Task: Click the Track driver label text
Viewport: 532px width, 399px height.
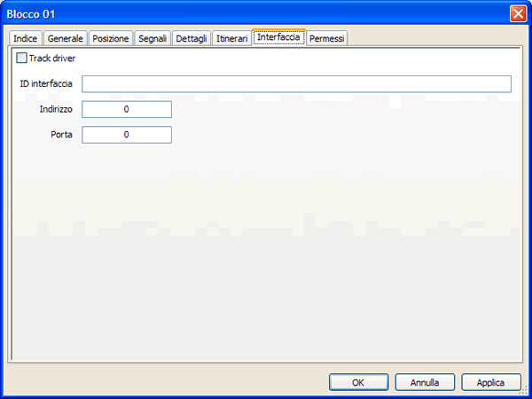Action: [52, 59]
